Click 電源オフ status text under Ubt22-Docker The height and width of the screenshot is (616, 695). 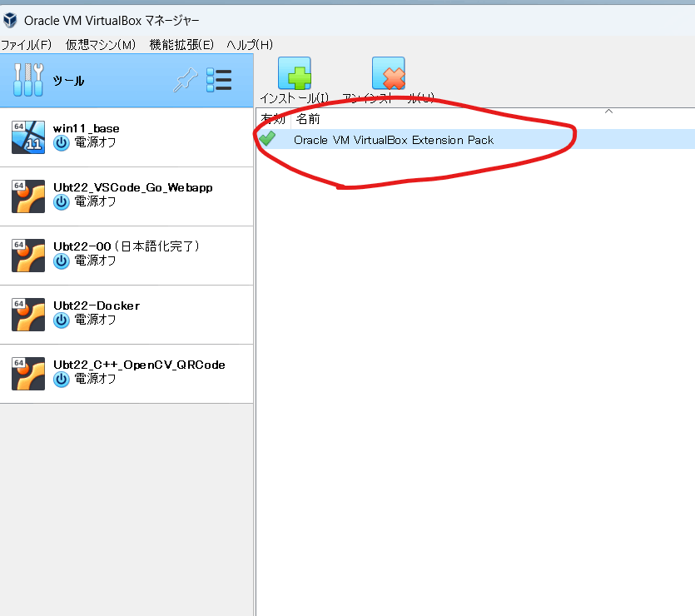95,320
